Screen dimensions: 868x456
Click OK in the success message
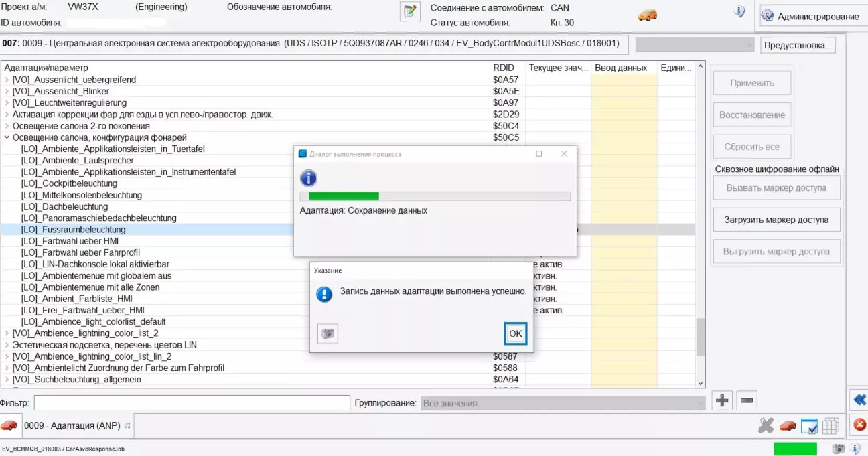pyautogui.click(x=516, y=333)
